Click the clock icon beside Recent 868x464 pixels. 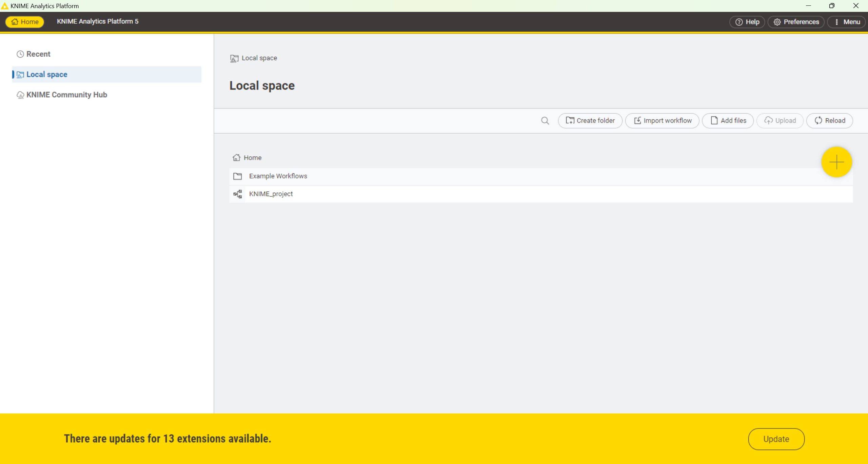point(20,54)
